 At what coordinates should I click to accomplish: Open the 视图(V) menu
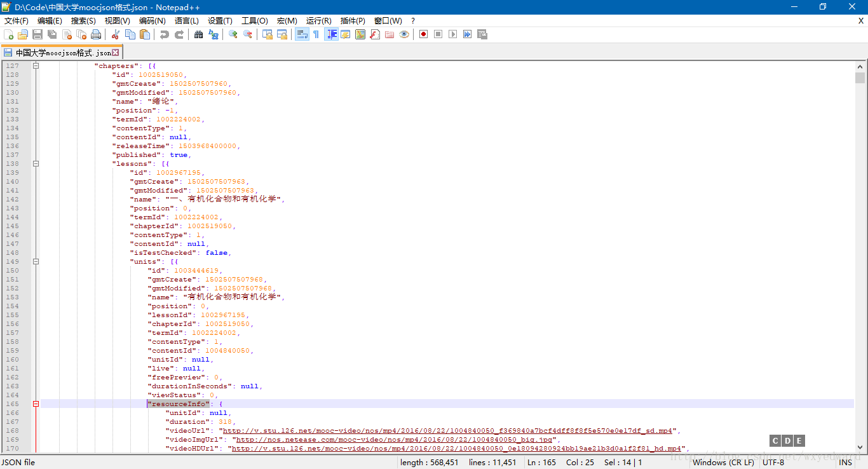118,21
